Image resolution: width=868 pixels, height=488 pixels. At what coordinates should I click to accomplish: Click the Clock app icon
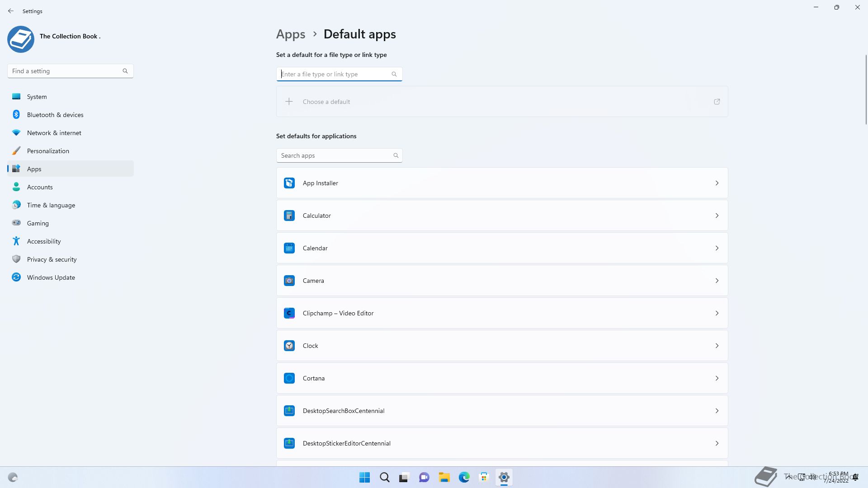pos(289,346)
